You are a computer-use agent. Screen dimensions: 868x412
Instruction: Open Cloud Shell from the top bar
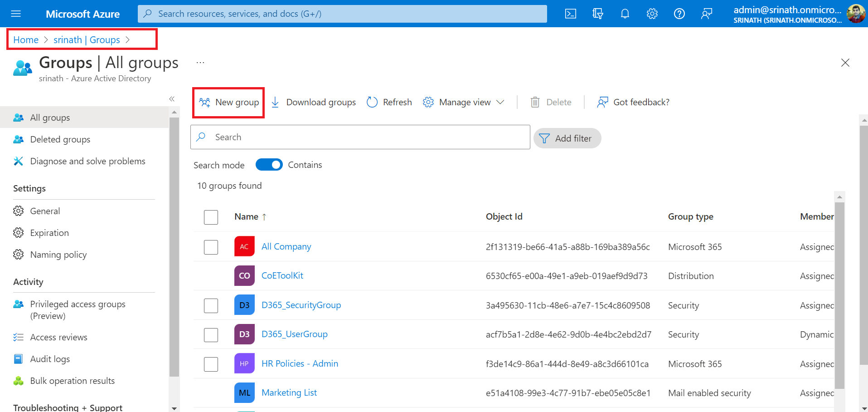570,14
